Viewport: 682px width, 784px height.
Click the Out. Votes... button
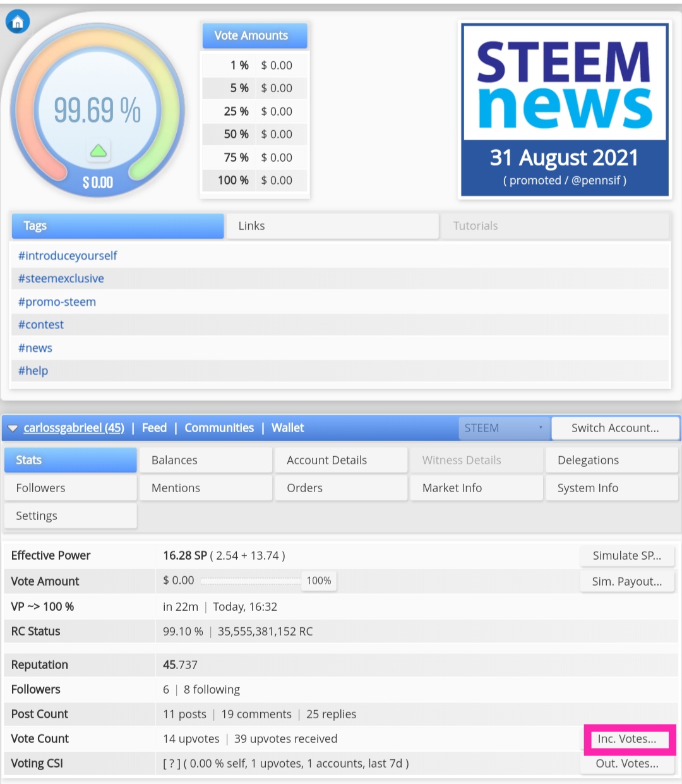[x=627, y=764]
